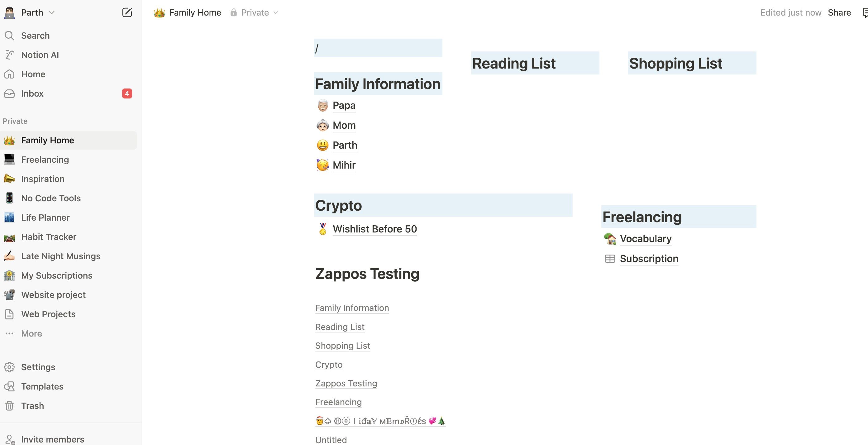Select Habit Tracker in sidebar
The image size is (868, 445).
tap(49, 237)
